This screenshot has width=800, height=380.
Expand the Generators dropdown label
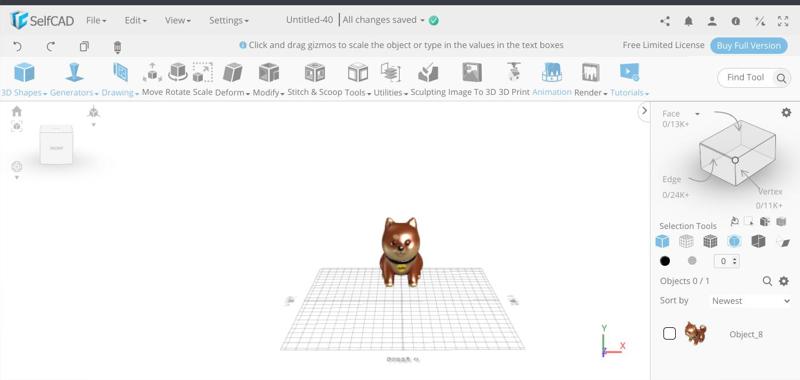coord(74,93)
